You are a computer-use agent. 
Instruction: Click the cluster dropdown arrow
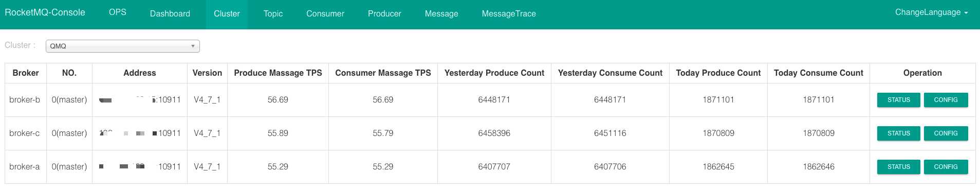193,46
